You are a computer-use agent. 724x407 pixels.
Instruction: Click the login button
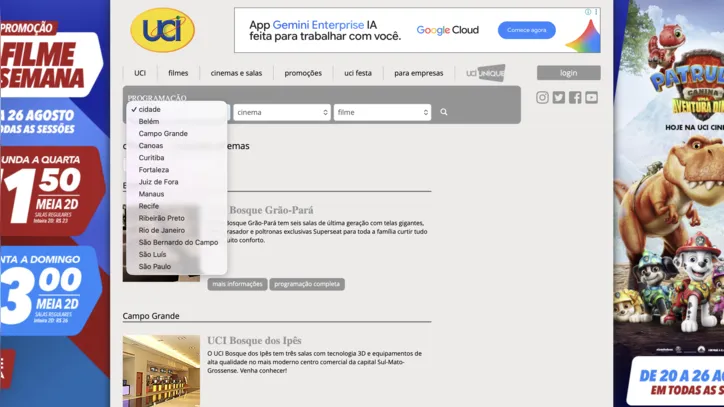tap(568, 73)
